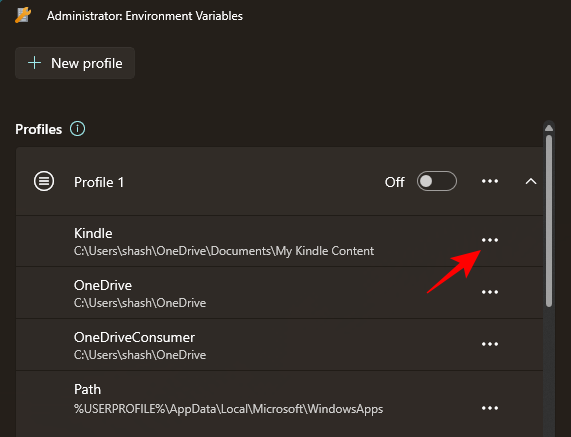The width and height of the screenshot is (571, 437).
Task: Open more options for Kindle variable
Action: 490,240
